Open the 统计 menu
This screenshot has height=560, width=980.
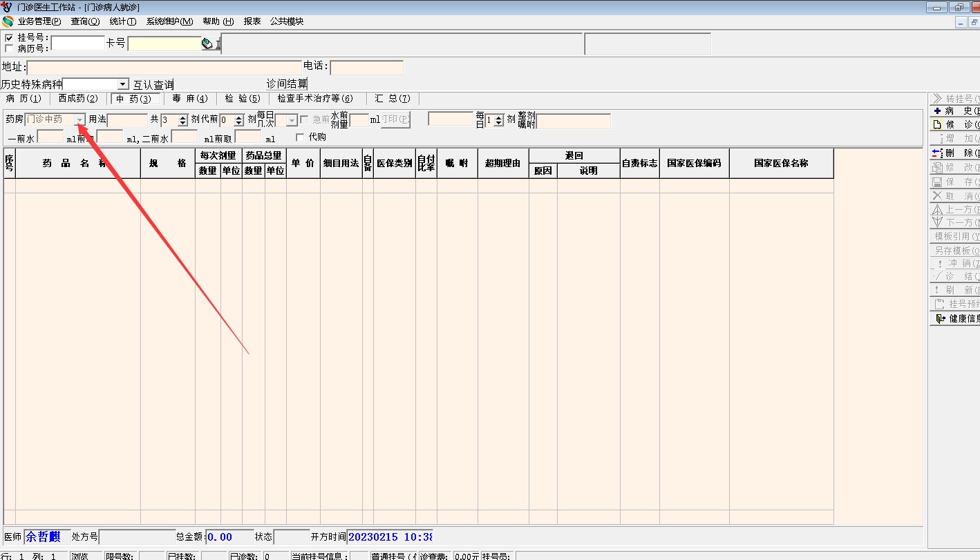click(123, 21)
